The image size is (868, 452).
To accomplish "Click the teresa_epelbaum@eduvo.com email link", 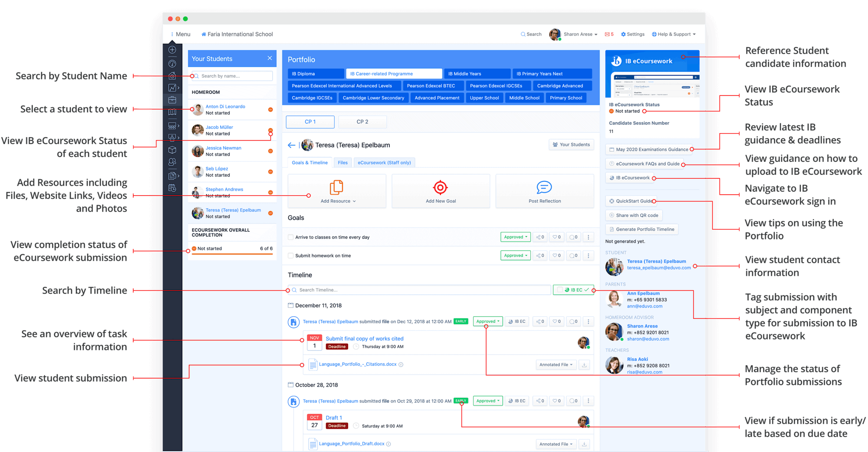I will 659,268.
